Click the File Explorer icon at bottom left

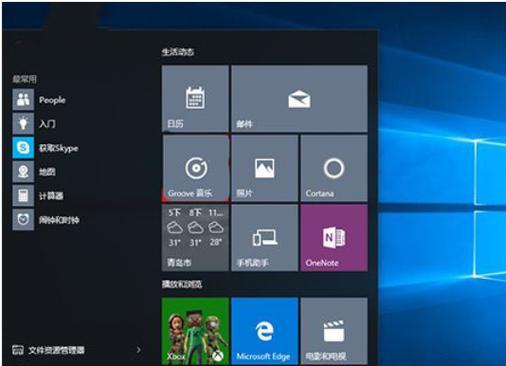(18, 350)
